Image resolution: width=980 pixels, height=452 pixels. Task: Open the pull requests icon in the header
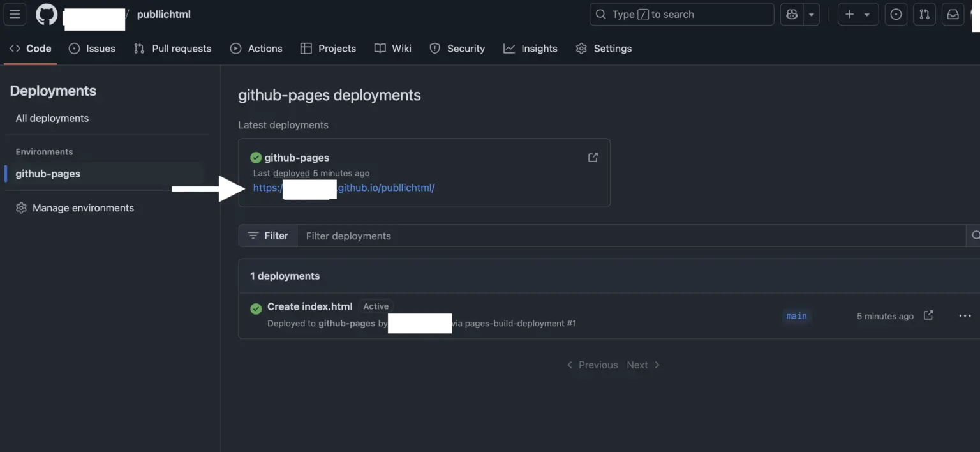tap(924, 14)
